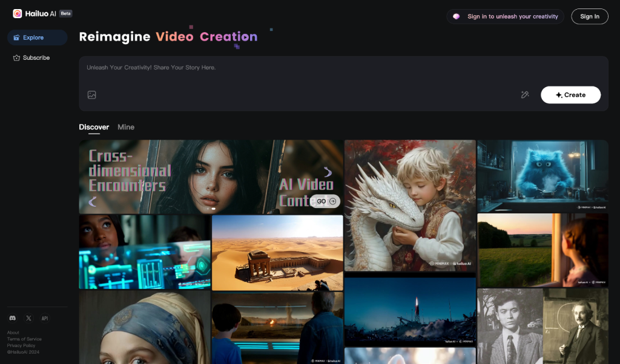Viewport: 620px width, 364px height.
Task: Click the image upload icon in prompt box
Action: 92,95
